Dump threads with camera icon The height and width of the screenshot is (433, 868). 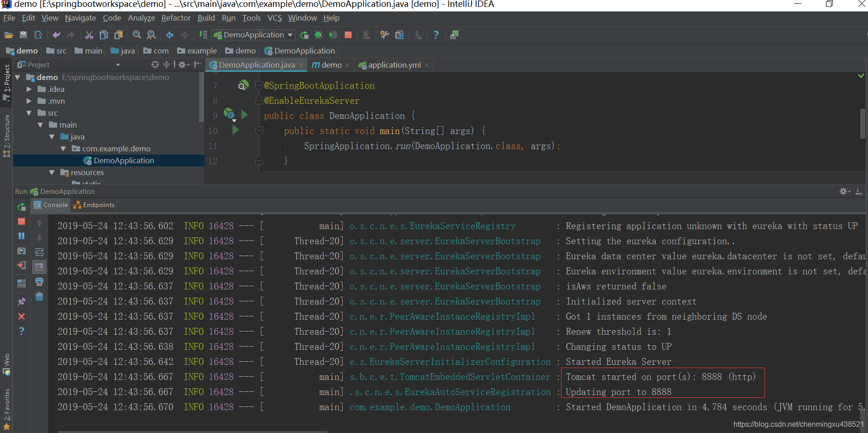22,251
